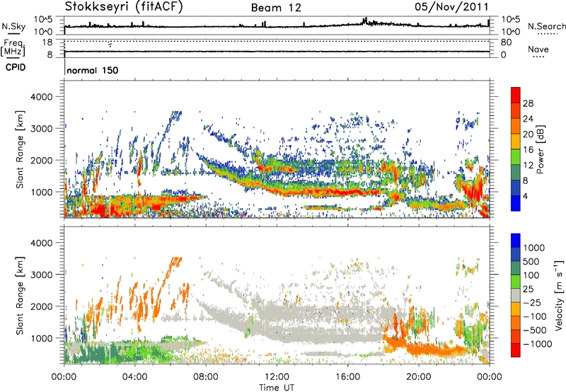Image resolution: width=566 pixels, height=392 pixels.
Task: Click the "25" label on Velocity colorbar
Action: tap(528, 289)
